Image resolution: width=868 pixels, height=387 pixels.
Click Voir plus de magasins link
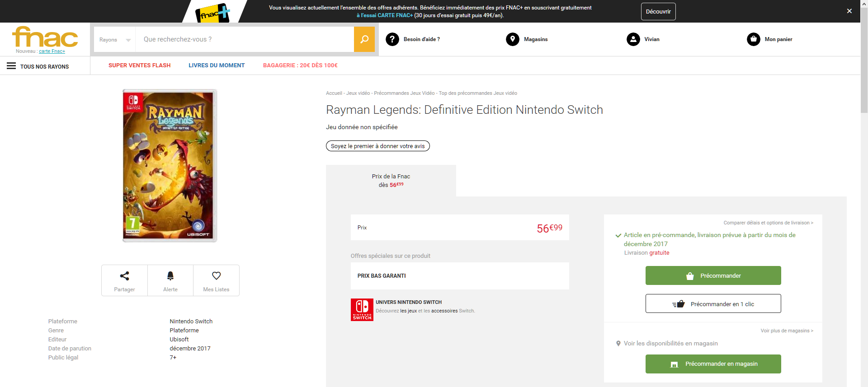coord(787,331)
